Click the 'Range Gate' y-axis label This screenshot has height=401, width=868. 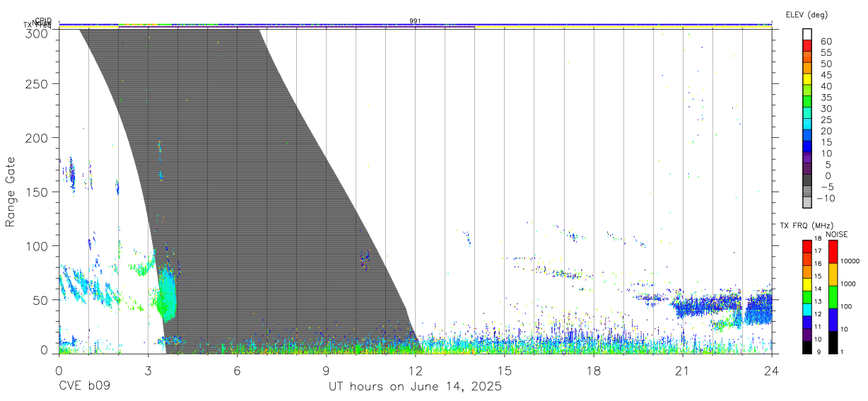11,192
